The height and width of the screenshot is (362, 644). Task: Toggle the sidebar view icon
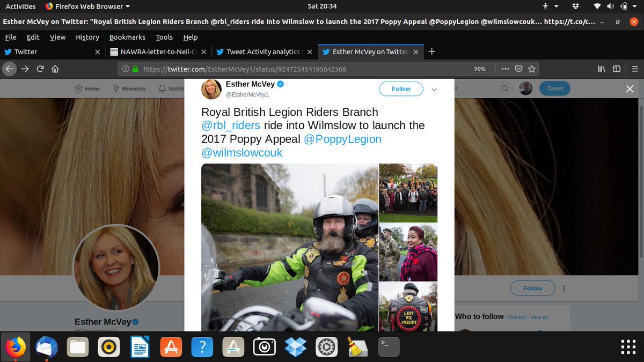617,69
